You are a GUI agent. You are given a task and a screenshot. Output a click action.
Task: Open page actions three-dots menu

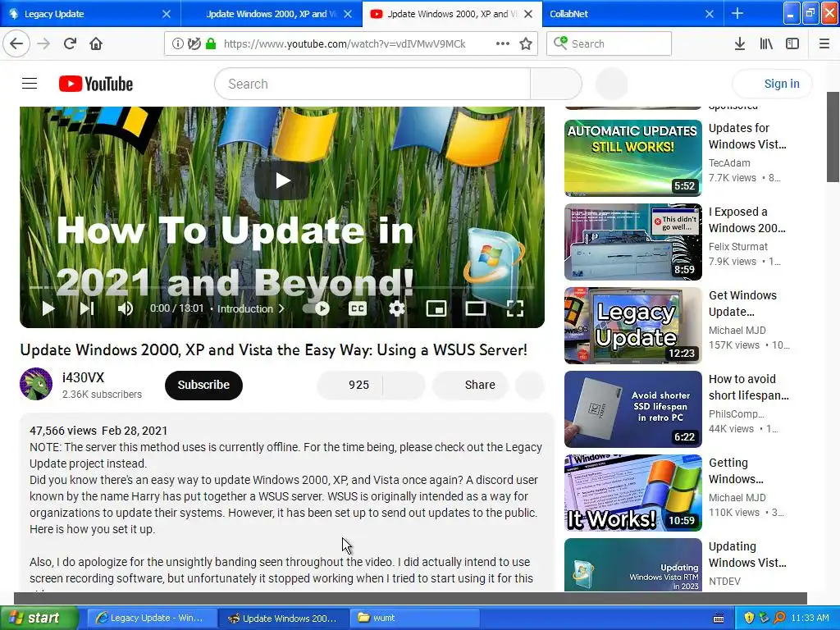[503, 43]
